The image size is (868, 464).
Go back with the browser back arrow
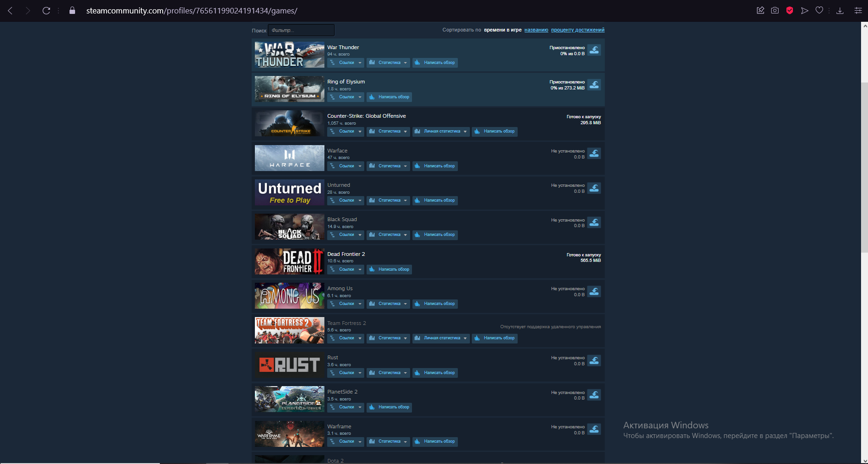pyautogui.click(x=10, y=10)
